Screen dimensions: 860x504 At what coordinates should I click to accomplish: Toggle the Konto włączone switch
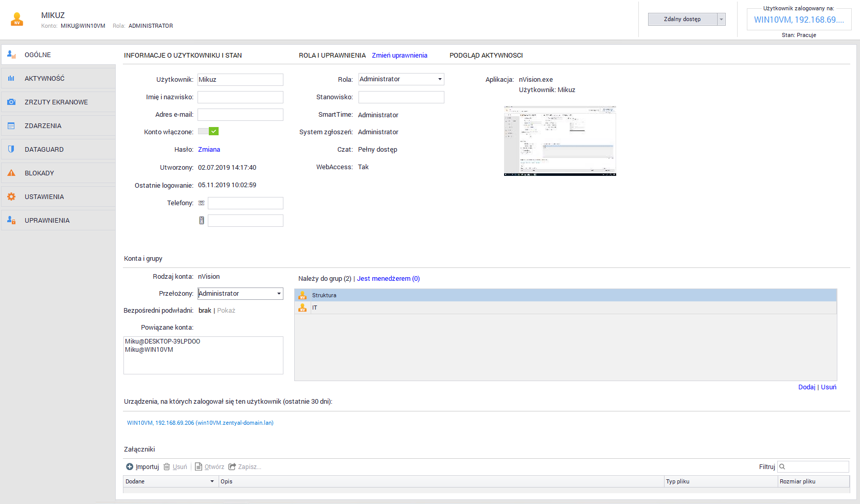(208, 131)
